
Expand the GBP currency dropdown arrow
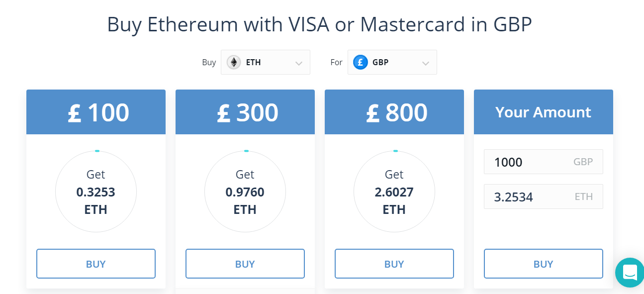[x=425, y=63]
